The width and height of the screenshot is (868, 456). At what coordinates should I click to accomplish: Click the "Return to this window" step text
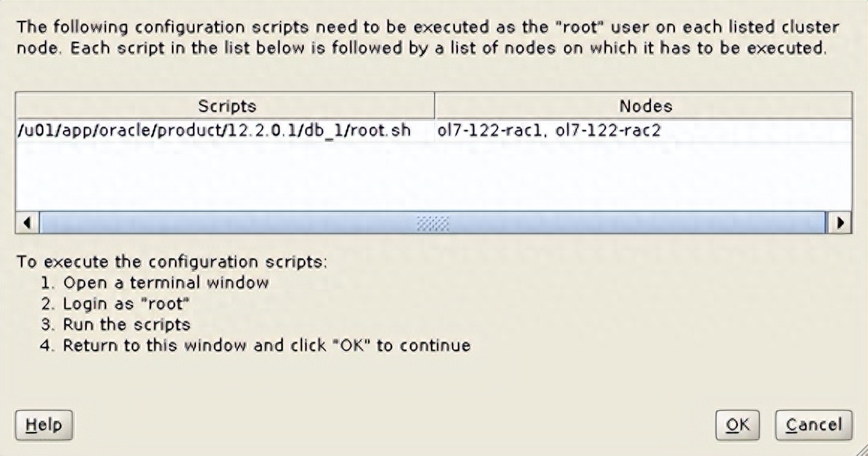[x=266, y=346]
